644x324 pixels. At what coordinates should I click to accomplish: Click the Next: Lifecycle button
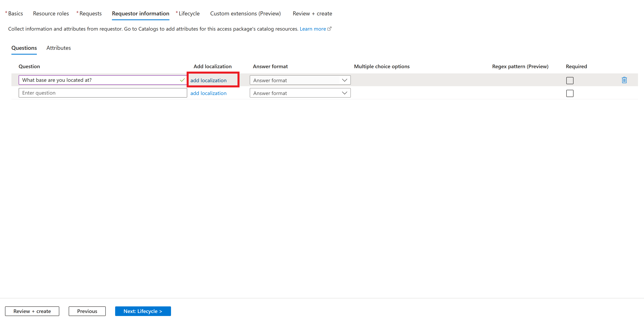pyautogui.click(x=143, y=311)
